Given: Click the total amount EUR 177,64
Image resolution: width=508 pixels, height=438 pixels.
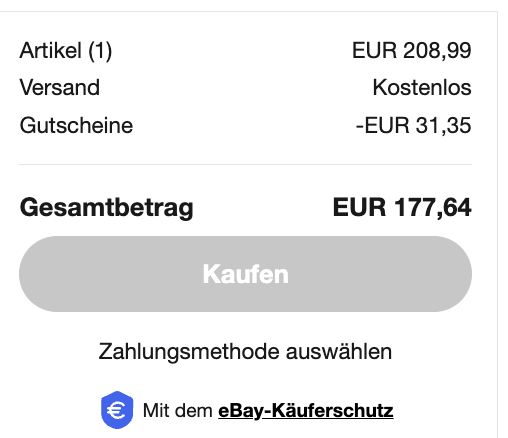Looking at the screenshot, I should (x=402, y=207).
